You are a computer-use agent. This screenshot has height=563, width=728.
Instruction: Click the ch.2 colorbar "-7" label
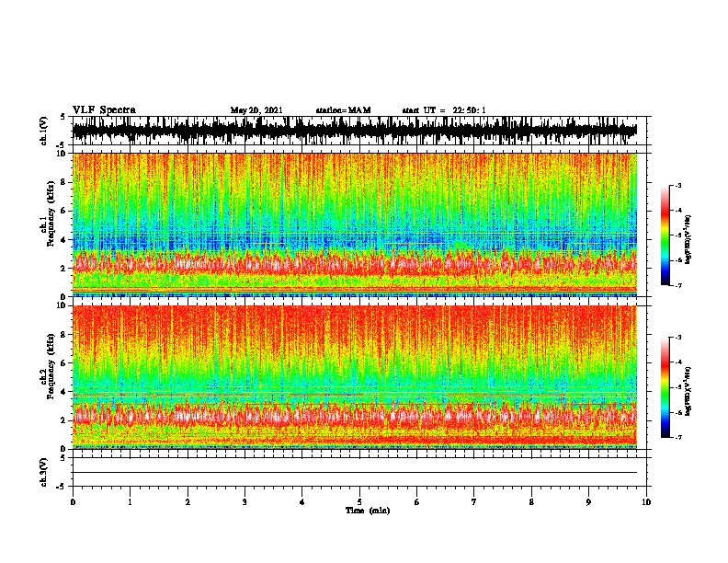pyautogui.click(x=678, y=438)
